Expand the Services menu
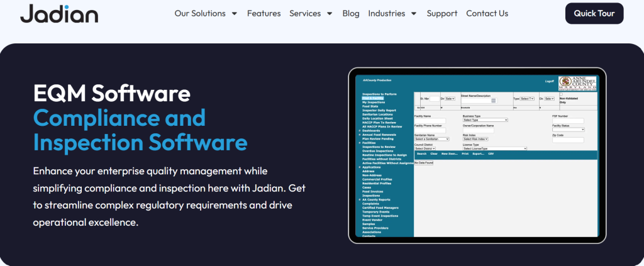This screenshot has height=266, width=644. [311, 14]
